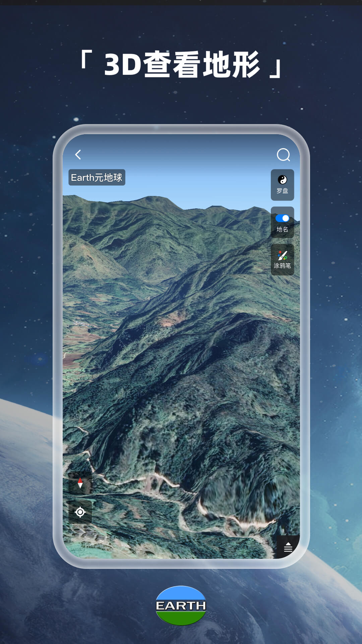362x644 pixels.
Task: Tap the 3D查看地形 headline text
Action: click(x=181, y=64)
